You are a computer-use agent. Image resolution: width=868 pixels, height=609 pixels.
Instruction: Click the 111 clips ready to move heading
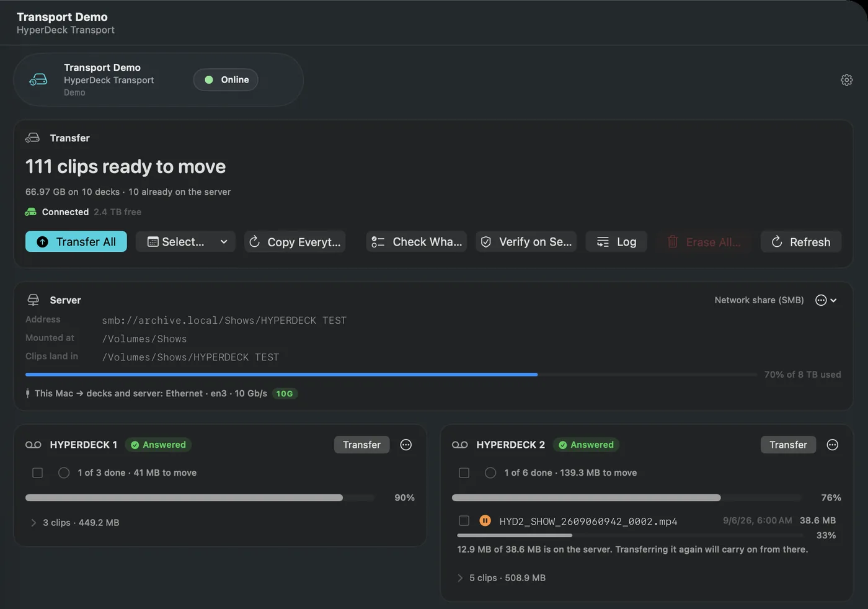pyautogui.click(x=125, y=167)
